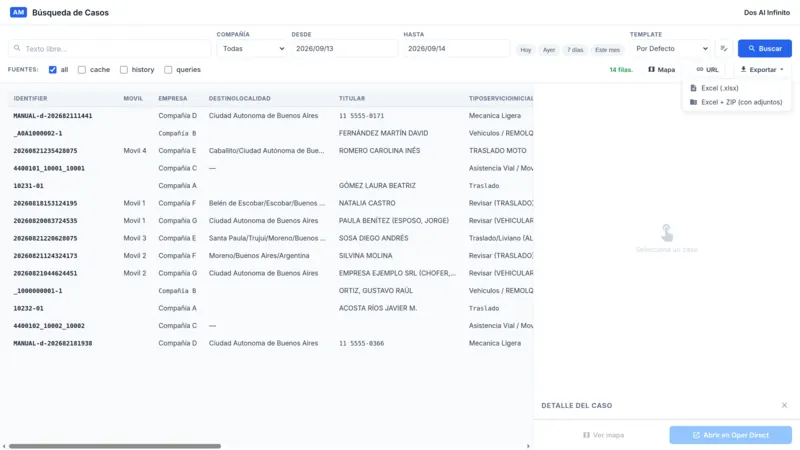
Task: Toggle the 'all' sources checkbox
Action: pos(53,69)
